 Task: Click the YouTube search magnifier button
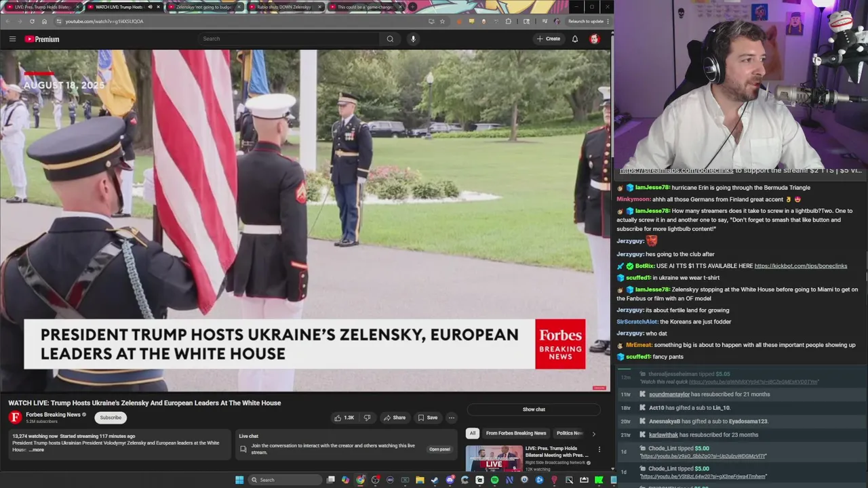click(x=390, y=39)
